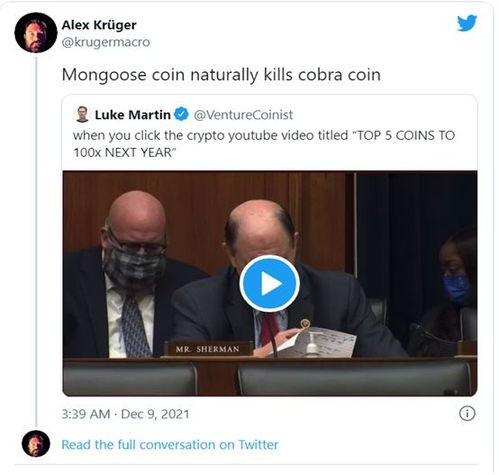
Task: Open the @krugermacro handle
Action: (106, 42)
